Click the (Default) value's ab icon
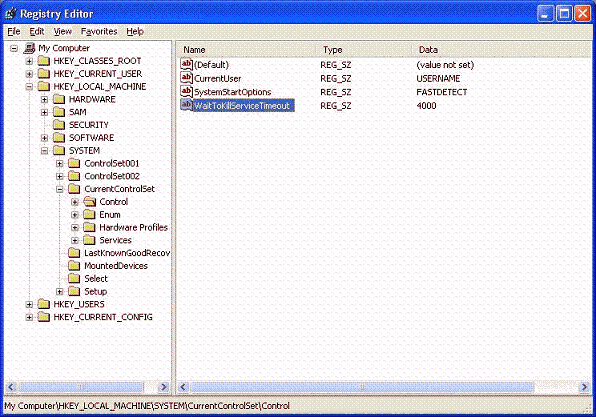The height and width of the screenshot is (417, 596). 186,64
